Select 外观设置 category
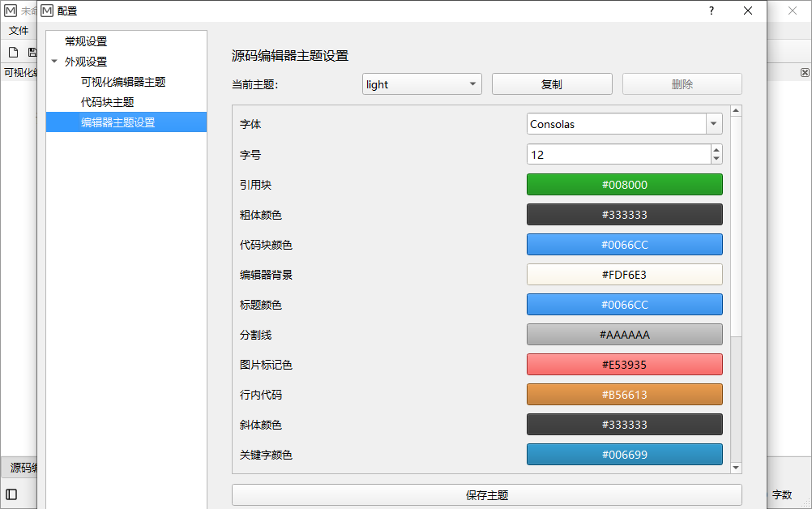The height and width of the screenshot is (509, 812). tap(86, 62)
